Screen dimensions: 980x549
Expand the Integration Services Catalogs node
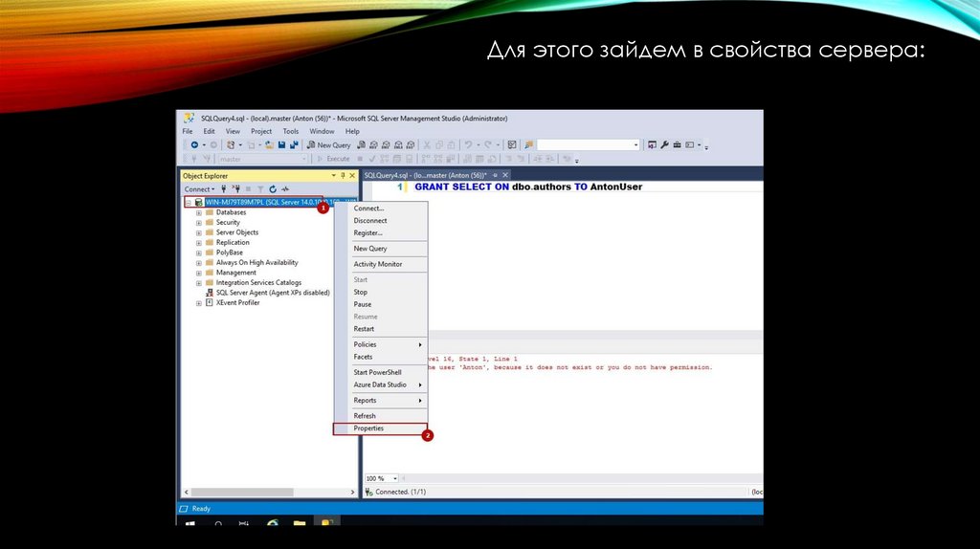click(199, 283)
